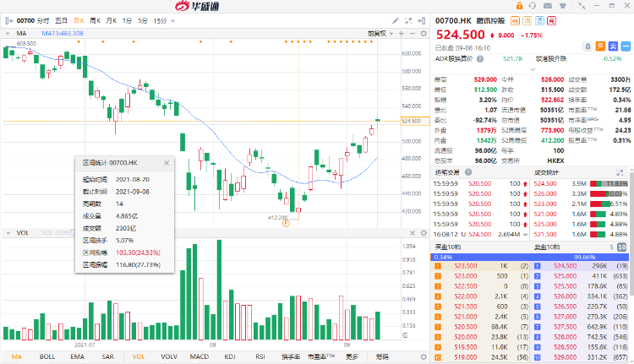Switch chart to 分时 view
Viewport: 634px width, 364px height.
click(x=43, y=20)
